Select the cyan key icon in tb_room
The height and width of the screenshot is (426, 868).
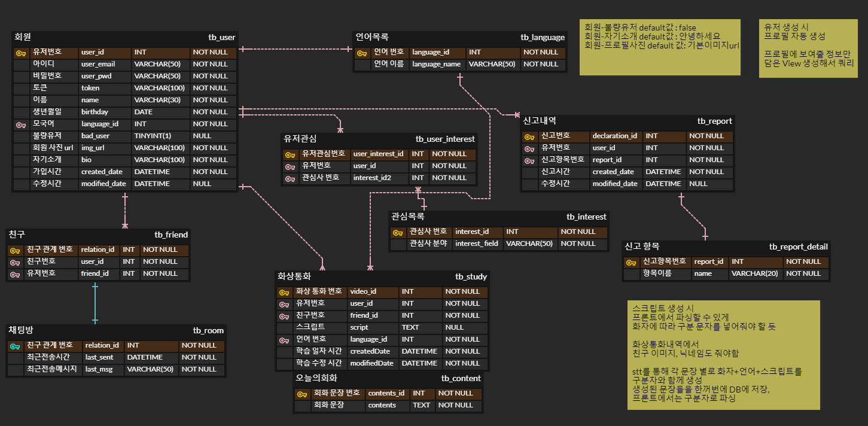15,346
